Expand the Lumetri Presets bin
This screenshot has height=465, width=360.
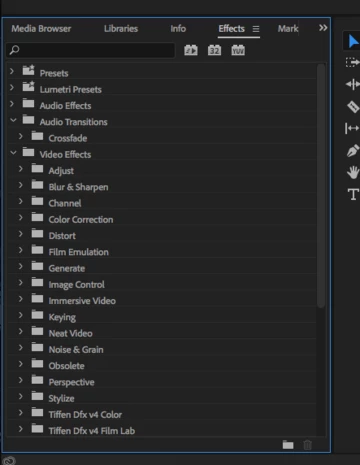pyautogui.click(x=12, y=87)
